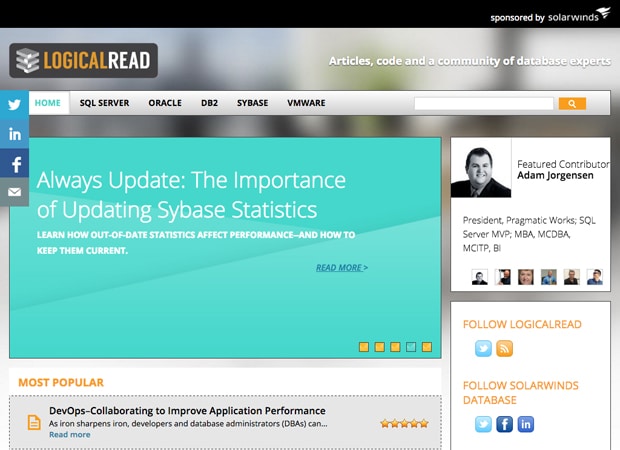This screenshot has height=450, width=620.
Task: Select the fourth teal carousel indicator
Action: [411, 347]
